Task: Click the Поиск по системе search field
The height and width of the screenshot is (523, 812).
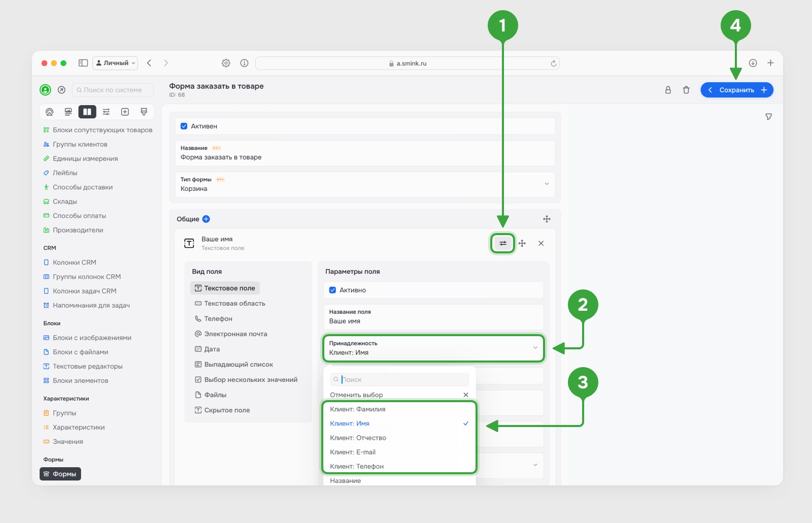Action: point(113,90)
